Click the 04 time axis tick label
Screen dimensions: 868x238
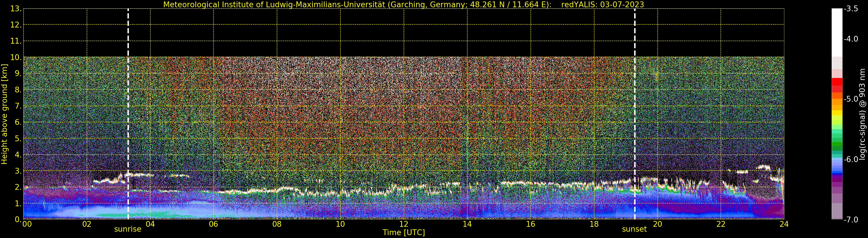(x=150, y=224)
